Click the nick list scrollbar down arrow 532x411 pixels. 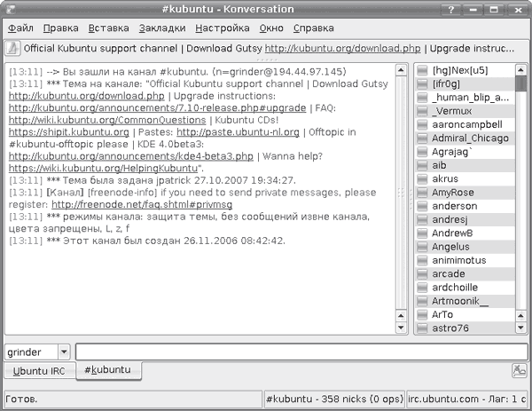pos(520,328)
